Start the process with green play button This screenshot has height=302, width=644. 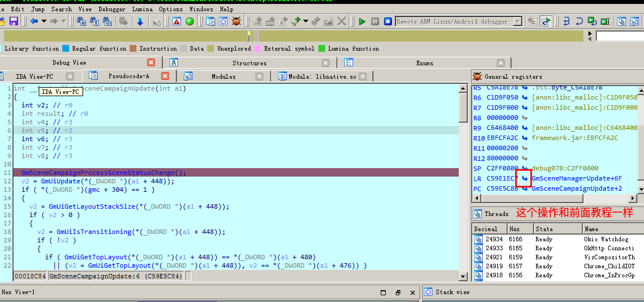[362, 21]
